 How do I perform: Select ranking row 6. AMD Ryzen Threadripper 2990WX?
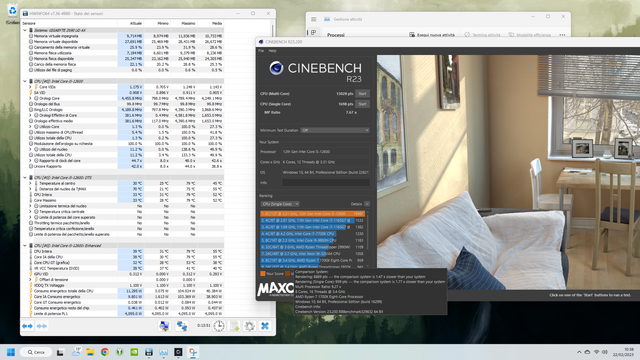[x=312, y=247]
